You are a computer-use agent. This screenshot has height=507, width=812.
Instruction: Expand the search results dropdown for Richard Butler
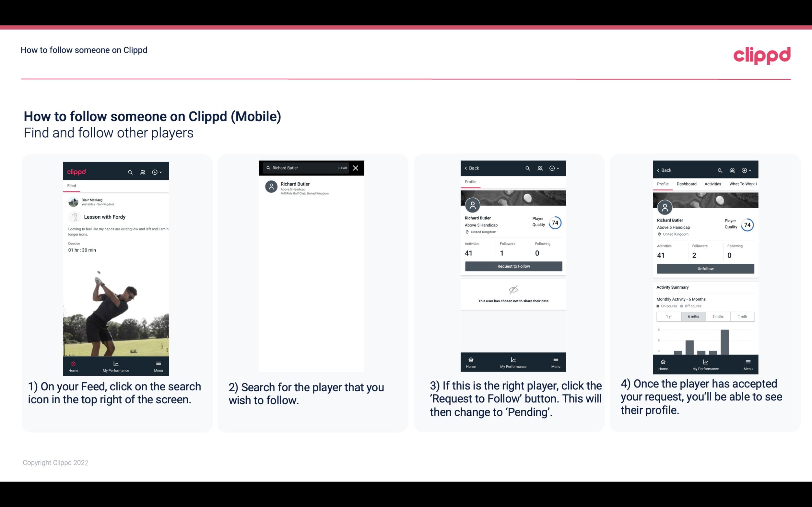[312, 188]
